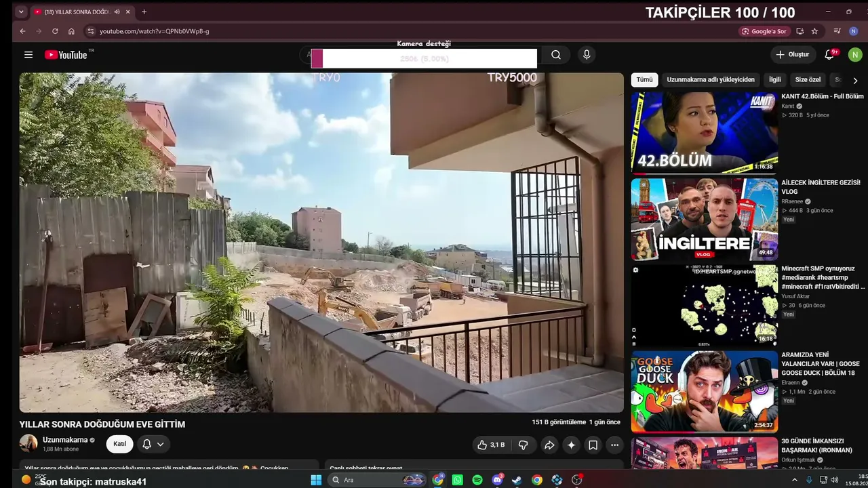The height and width of the screenshot is (488, 868).
Task: Bookmark this page with the star icon
Action: pyautogui.click(x=814, y=31)
